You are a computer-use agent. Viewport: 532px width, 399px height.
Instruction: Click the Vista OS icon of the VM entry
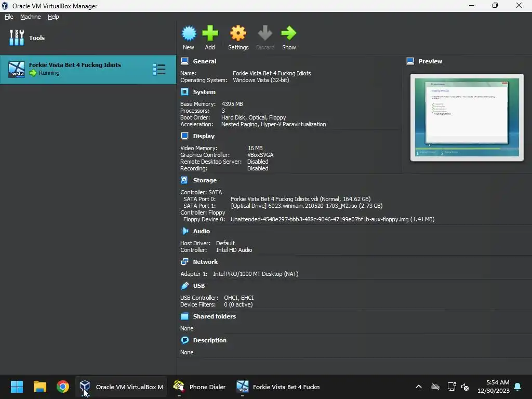click(17, 70)
